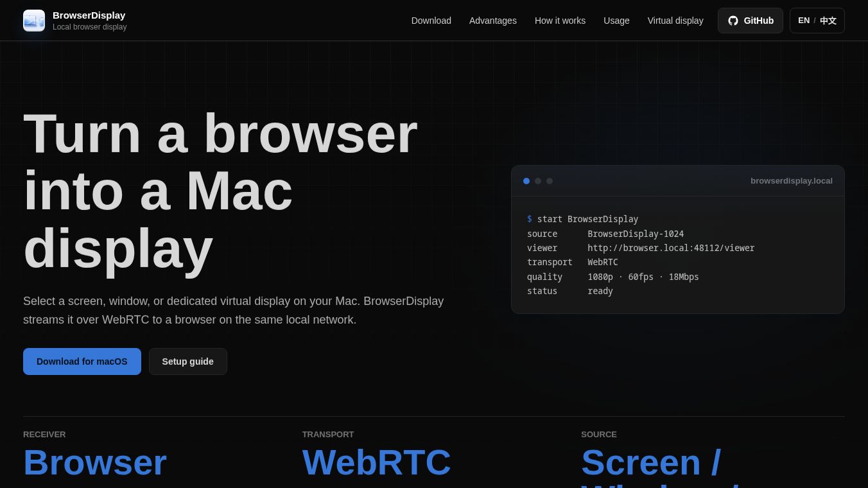Click the 'Local browser display' tagline
Screen dimensions: 868x488
coord(90,27)
